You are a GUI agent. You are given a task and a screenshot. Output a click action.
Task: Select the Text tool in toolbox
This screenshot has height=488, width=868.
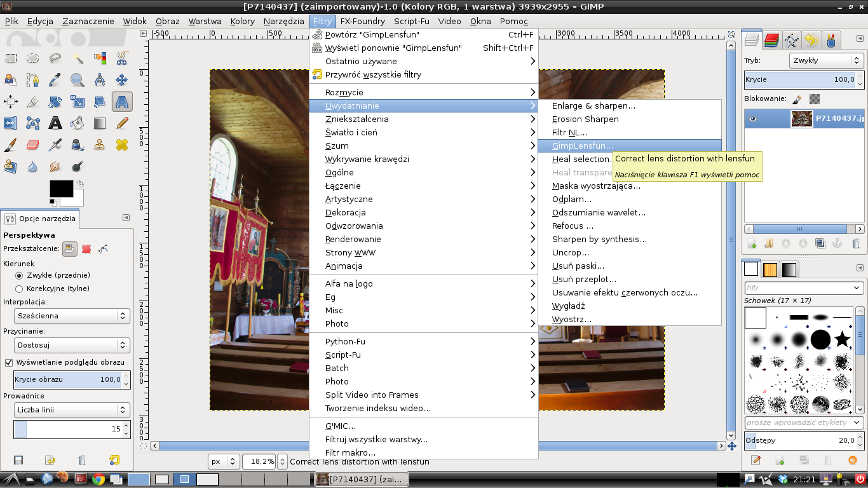point(55,123)
